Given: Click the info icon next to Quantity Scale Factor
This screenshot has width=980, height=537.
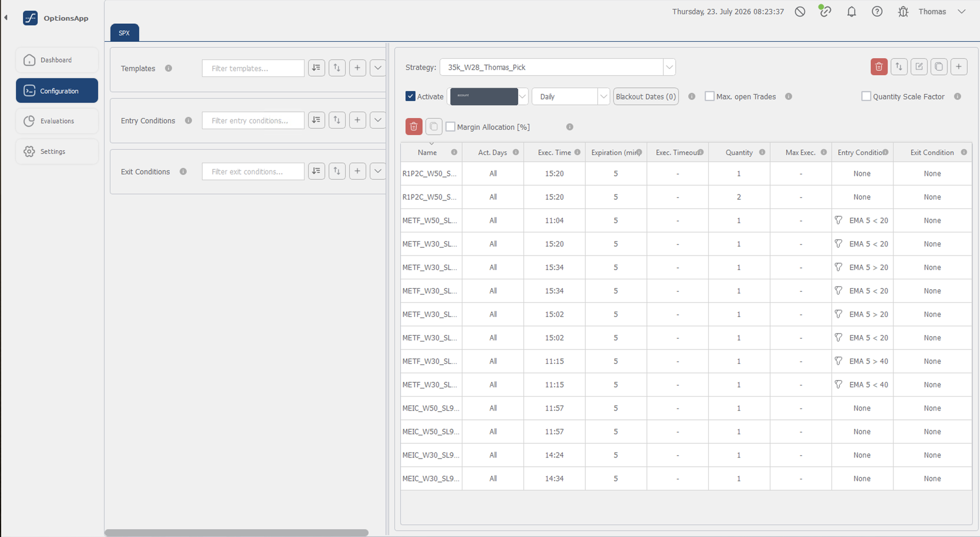Looking at the screenshot, I should point(958,96).
